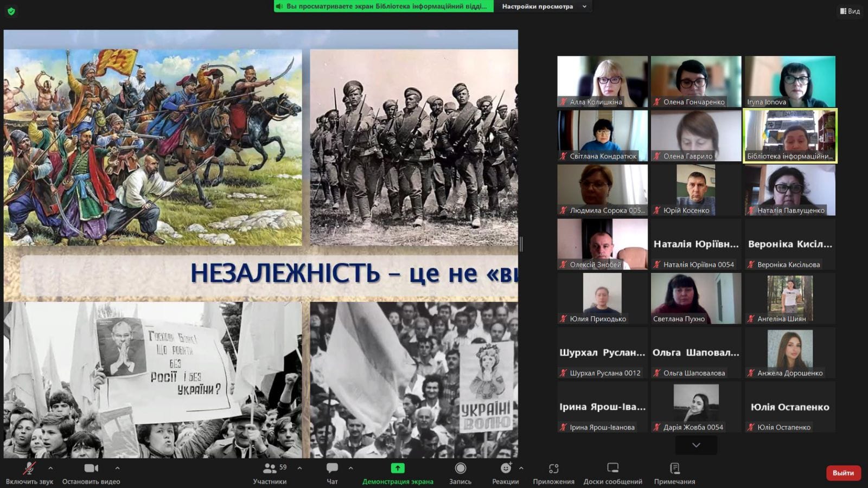Select Алла Колишкіна's video tile

602,81
